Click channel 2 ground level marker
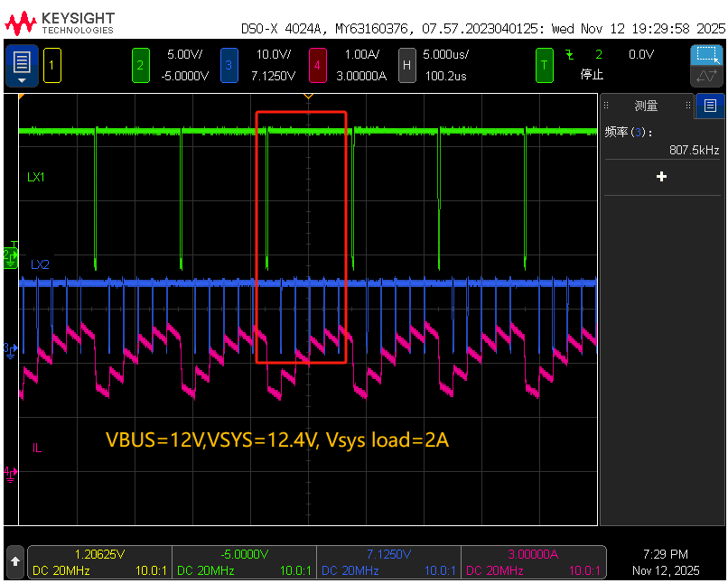Screen dimensions: 728x583 (11, 256)
